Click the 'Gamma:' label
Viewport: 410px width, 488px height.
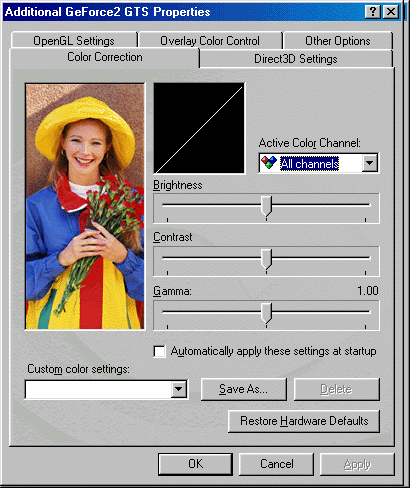(x=172, y=291)
